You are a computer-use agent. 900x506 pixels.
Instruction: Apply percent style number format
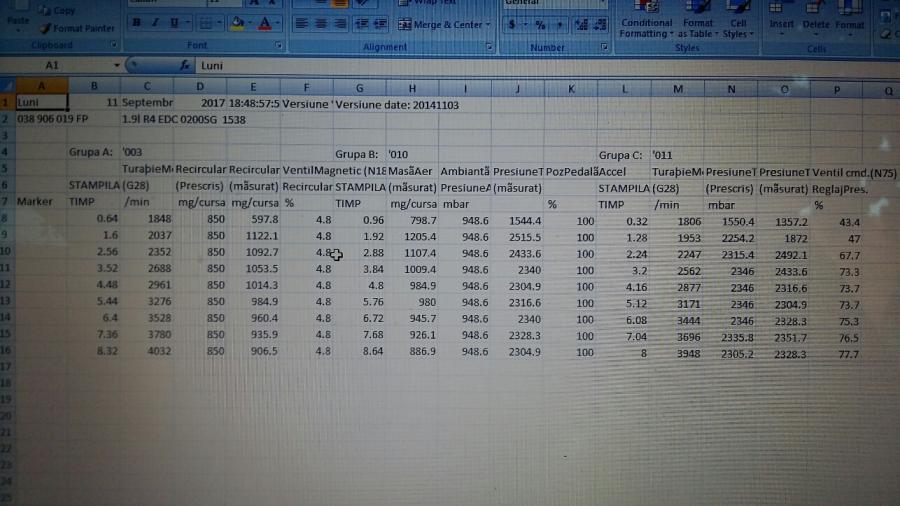pos(540,24)
